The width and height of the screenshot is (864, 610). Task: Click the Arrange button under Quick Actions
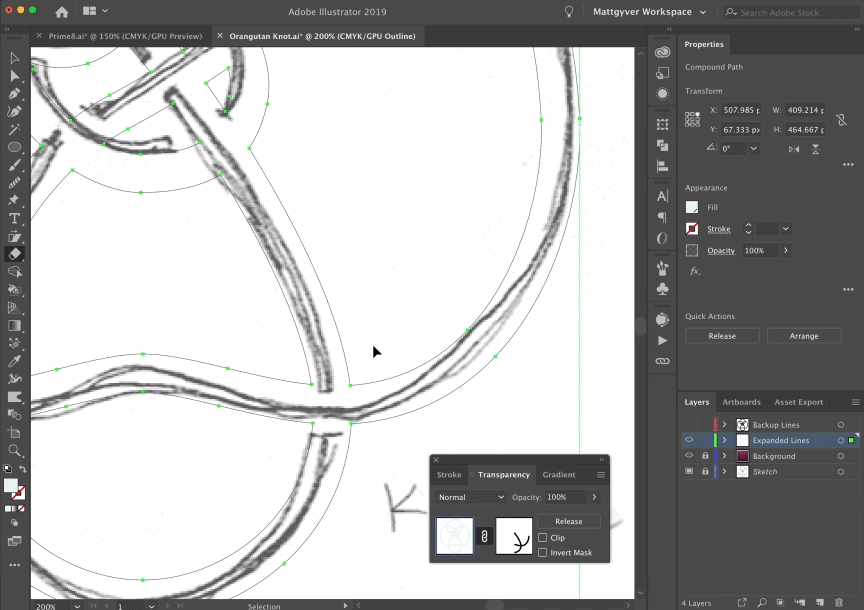[x=804, y=335]
